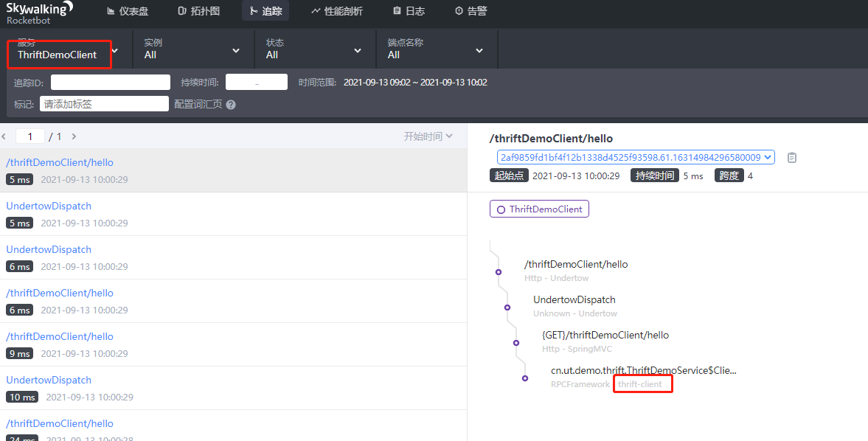Click the ThriftDemoClient service tag button
Viewport: 868px width, 441px height.
coord(539,209)
